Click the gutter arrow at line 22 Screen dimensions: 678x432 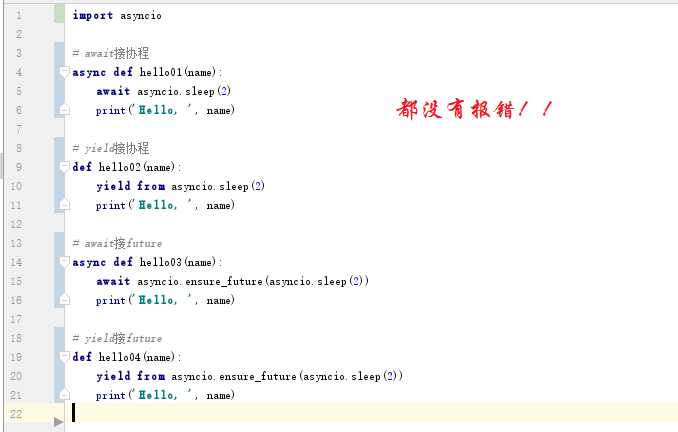58,422
